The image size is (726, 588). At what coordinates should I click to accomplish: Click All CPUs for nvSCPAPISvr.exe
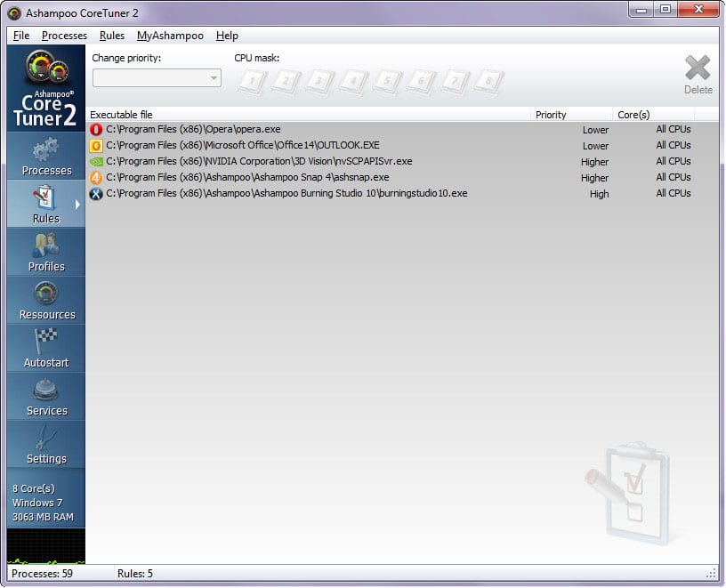click(x=674, y=162)
